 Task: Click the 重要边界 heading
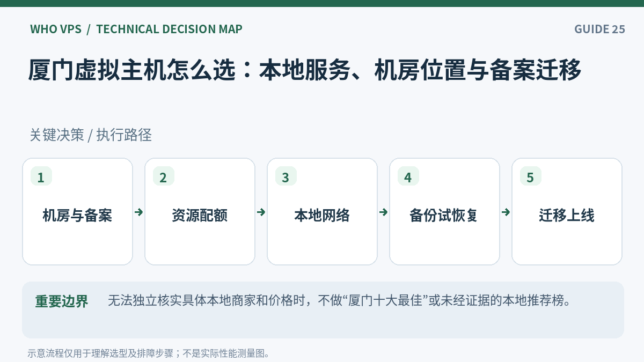(62, 301)
